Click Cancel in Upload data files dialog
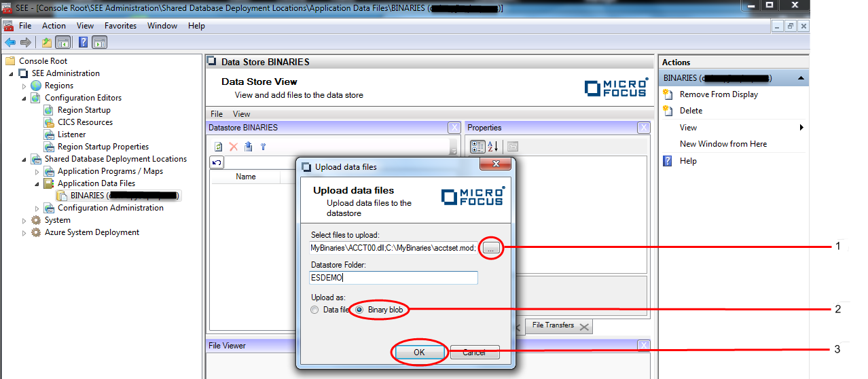Screen dimensions: 868x379 click(x=475, y=353)
